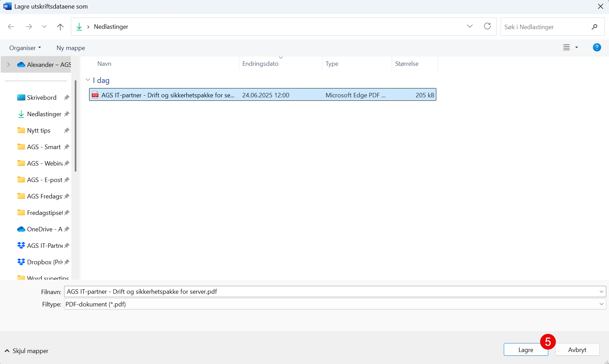609x364 pixels.
Task: Open the view options dropdown arrow
Action: [x=576, y=48]
